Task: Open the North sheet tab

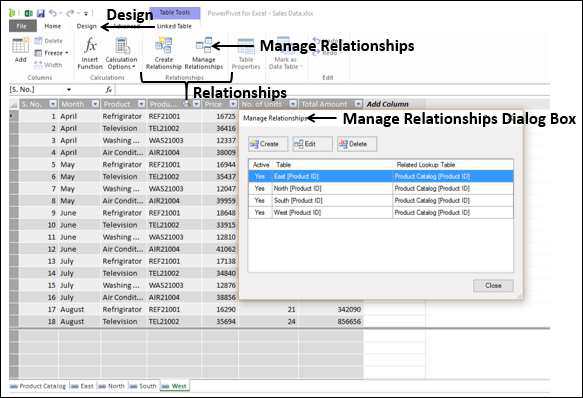Action: tap(112, 386)
